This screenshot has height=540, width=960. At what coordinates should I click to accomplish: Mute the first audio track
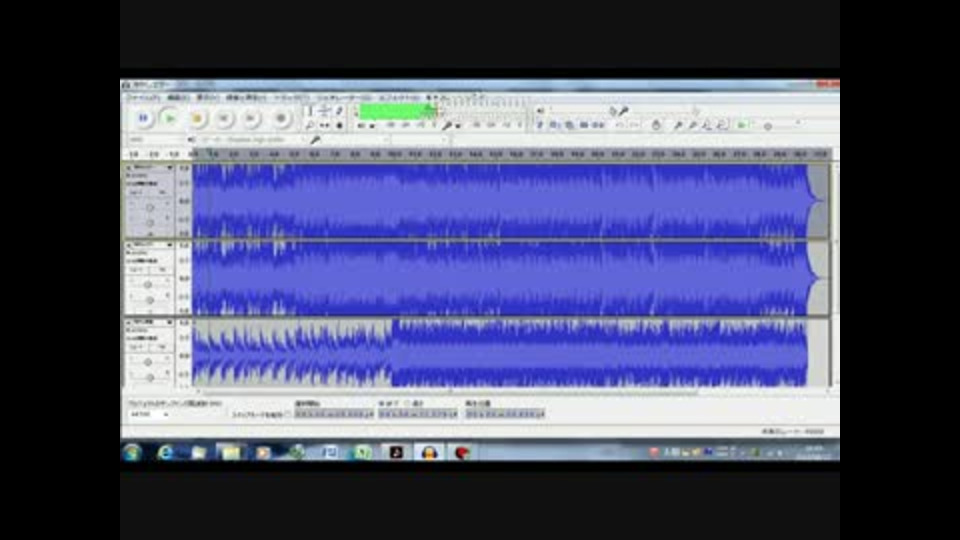pos(136,192)
